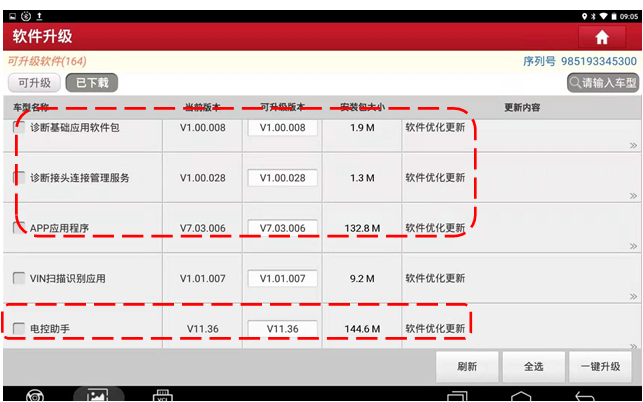This screenshot has height=402, width=643.
Task: Go to the home screen icon
Action: coord(602,37)
